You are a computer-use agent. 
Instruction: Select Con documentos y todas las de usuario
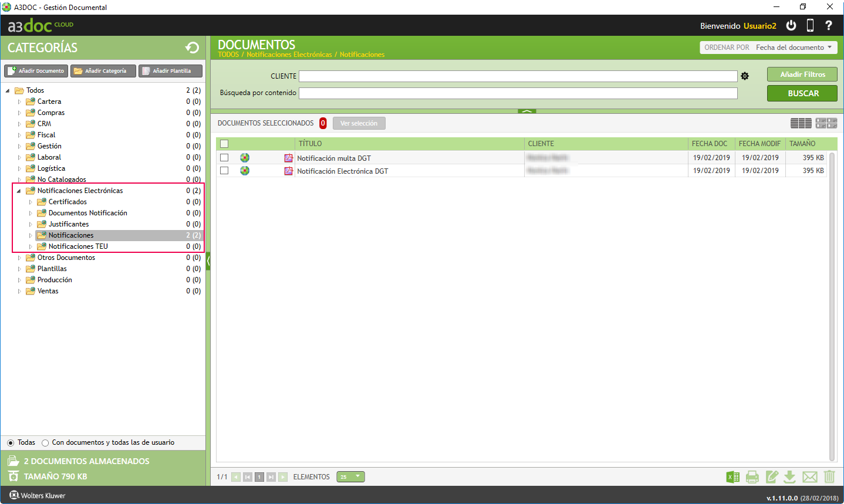pyautogui.click(x=45, y=443)
